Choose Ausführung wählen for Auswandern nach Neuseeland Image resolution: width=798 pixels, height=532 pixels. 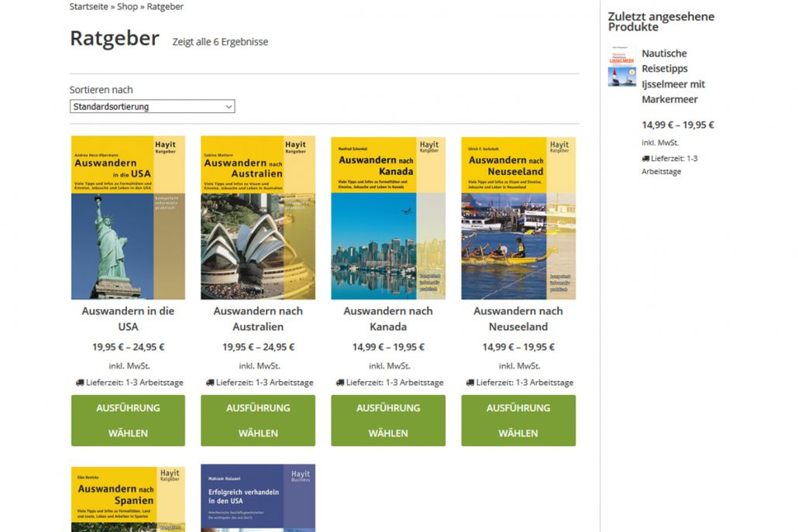pyautogui.click(x=518, y=420)
